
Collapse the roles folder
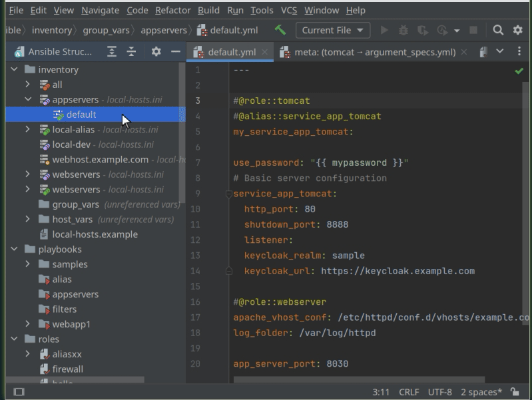(x=14, y=339)
